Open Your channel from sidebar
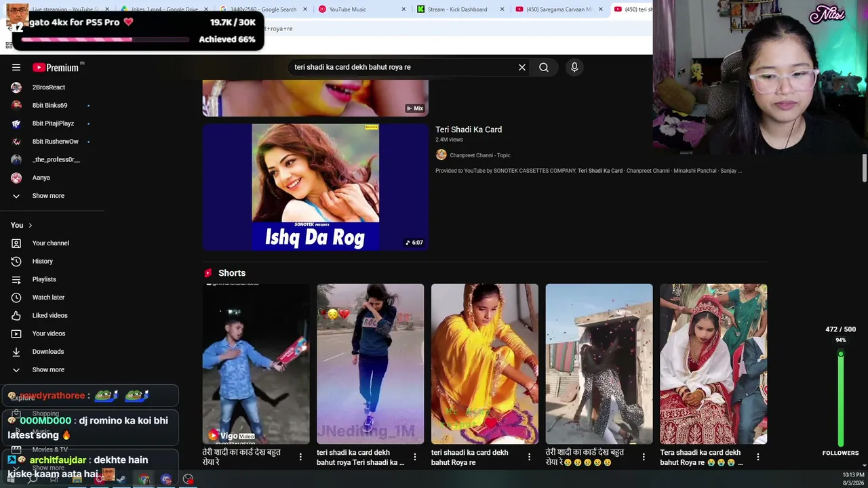Viewport: 868px width, 488px height. [x=52, y=243]
